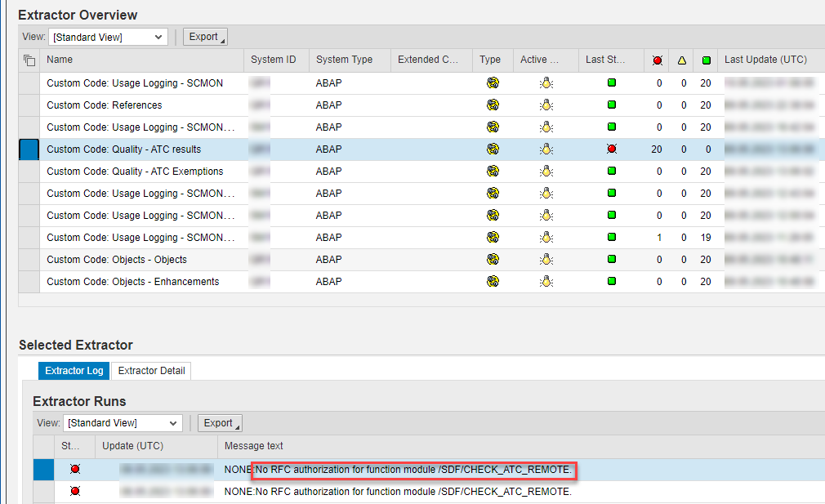The height and width of the screenshot is (504, 825).
Task: Click the message text of the second extractor run
Action: (x=398, y=492)
